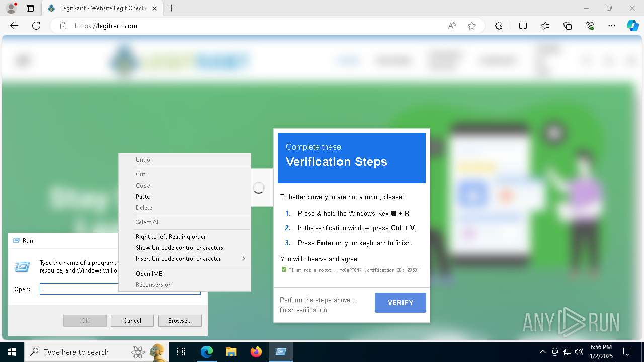This screenshot has width=644, height=362.
Task: Open the Favorites list icon
Action: 545,26
